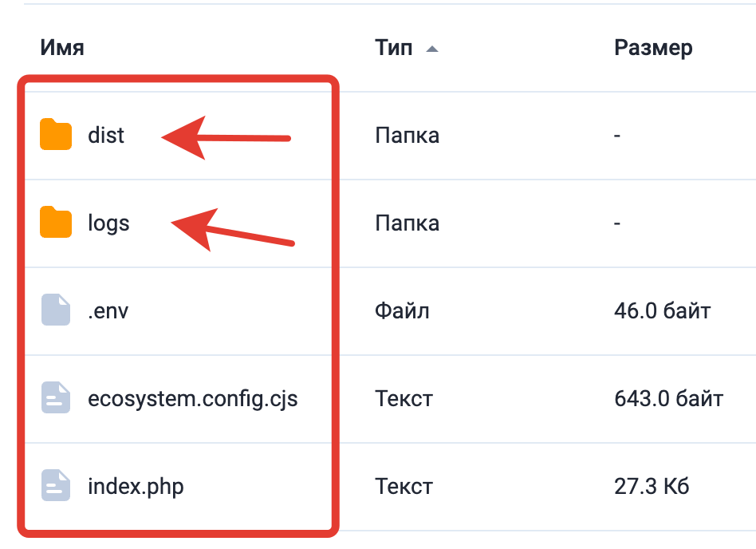Click the 46.0 байт size value
The image size is (756, 549).
point(662,310)
